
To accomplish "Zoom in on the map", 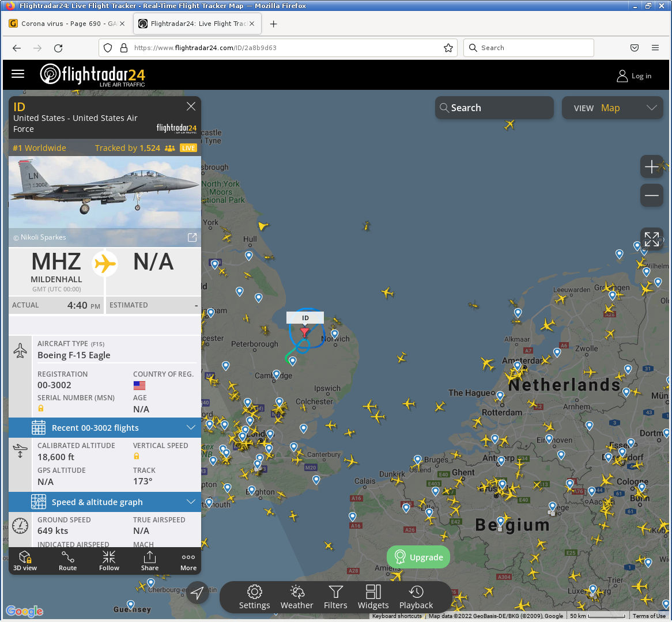I will 651,166.
